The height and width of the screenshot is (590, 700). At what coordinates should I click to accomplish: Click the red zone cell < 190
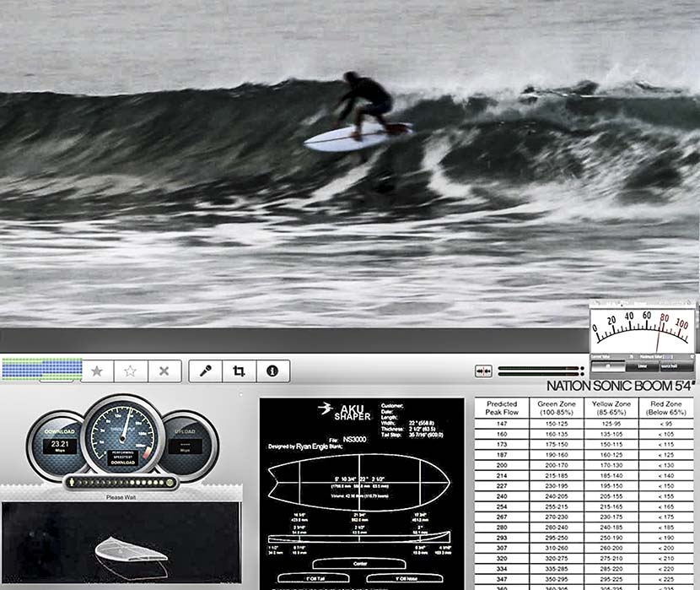666,538
